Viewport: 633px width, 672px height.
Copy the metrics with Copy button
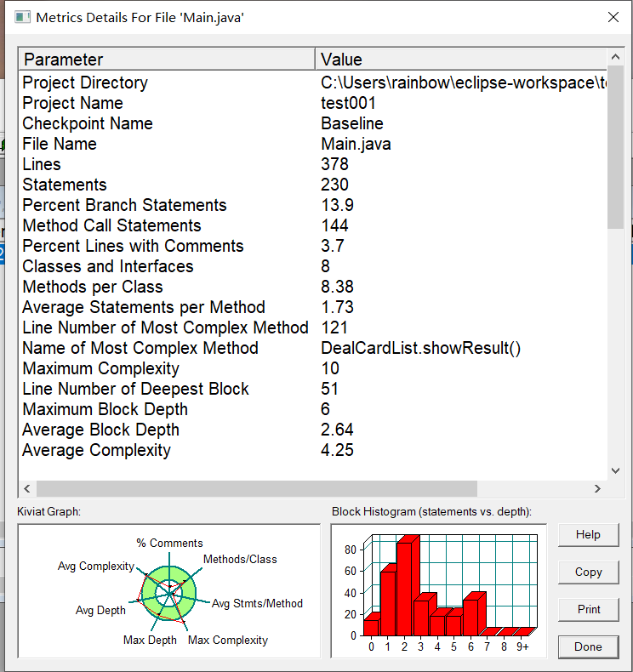pos(589,572)
